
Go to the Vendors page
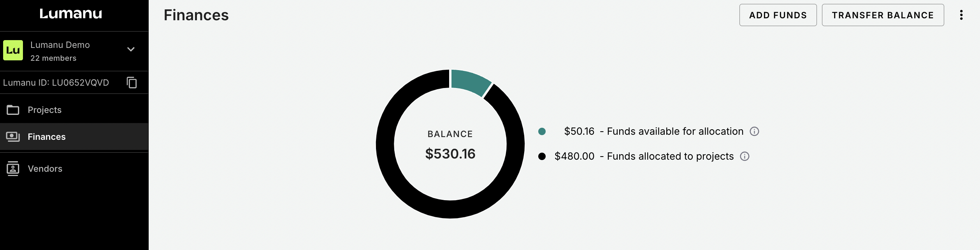click(45, 169)
